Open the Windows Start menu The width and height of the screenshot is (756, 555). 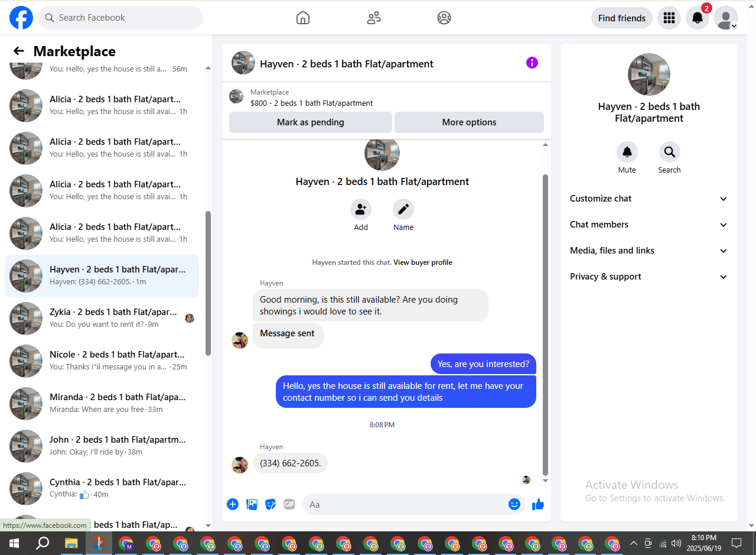click(14, 543)
